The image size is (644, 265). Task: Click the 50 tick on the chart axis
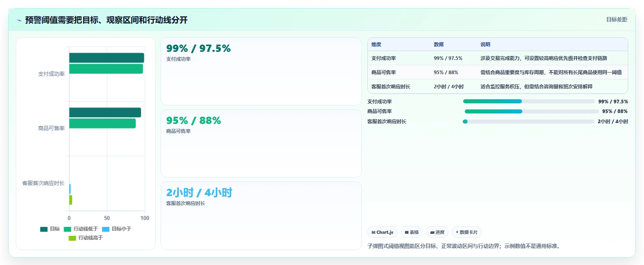107,218
